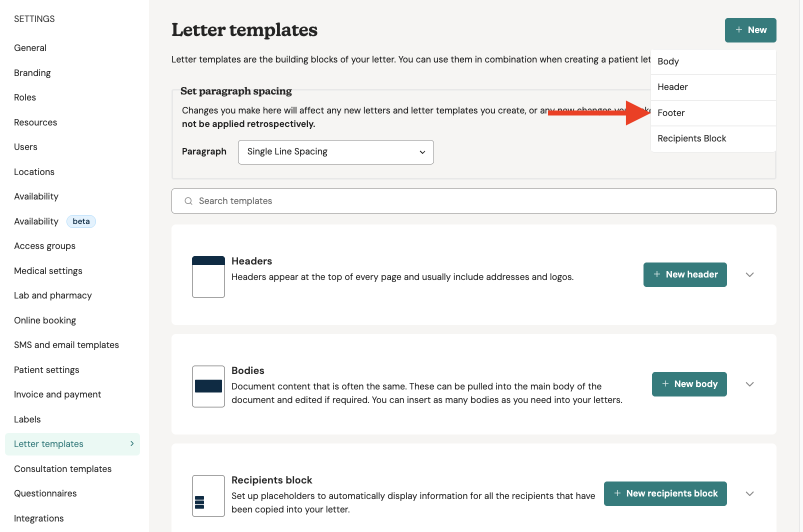Click the Bodies section document icon

[208, 386]
